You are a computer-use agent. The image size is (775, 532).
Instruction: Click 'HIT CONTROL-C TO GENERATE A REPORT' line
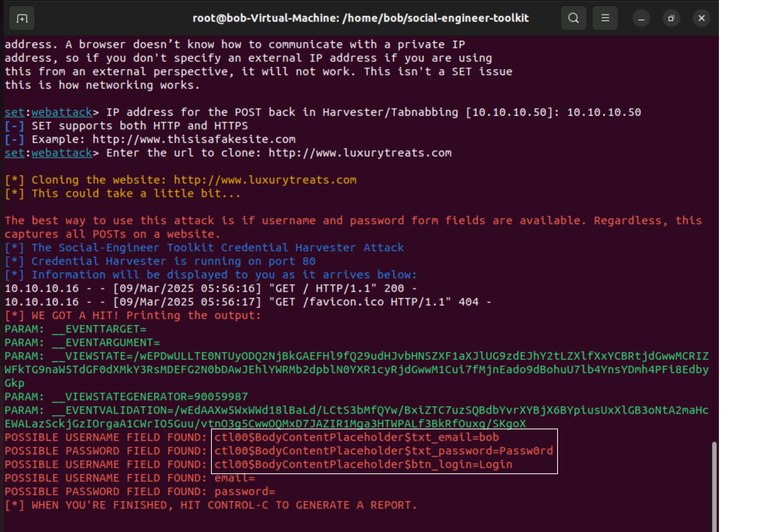coord(211,505)
